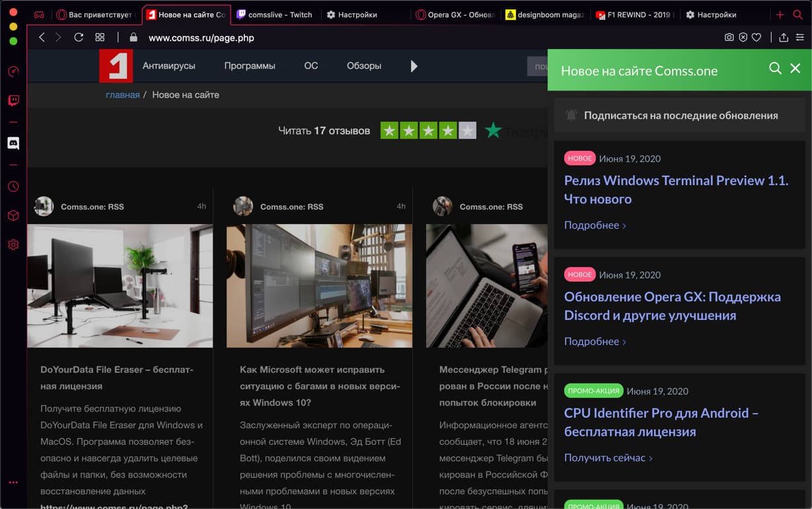Open a new tab with plus
This screenshot has height=509, width=812.
(x=780, y=15)
